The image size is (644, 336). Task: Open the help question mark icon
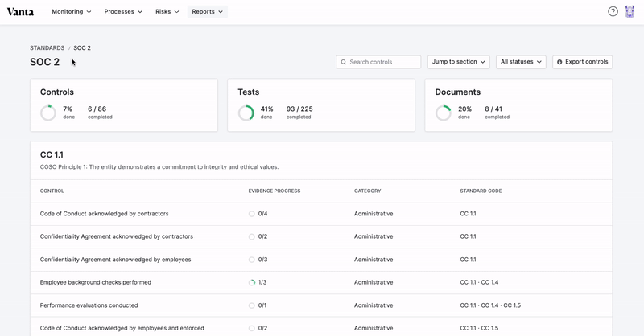613,12
